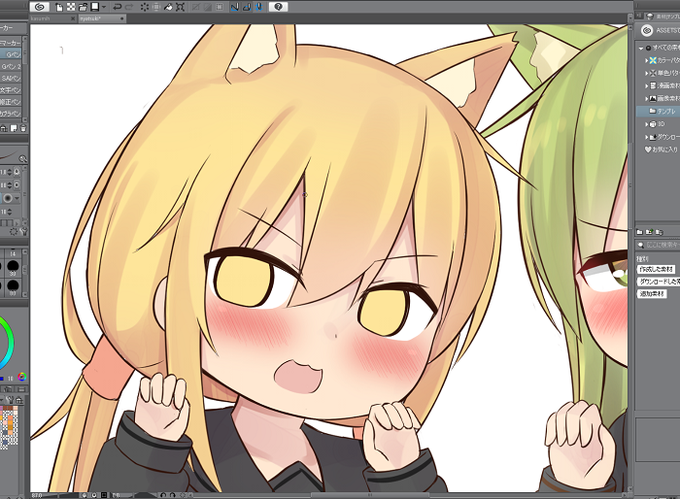
Task: Adjust the first tool property stepper
Action: pyautogui.click(x=10, y=172)
